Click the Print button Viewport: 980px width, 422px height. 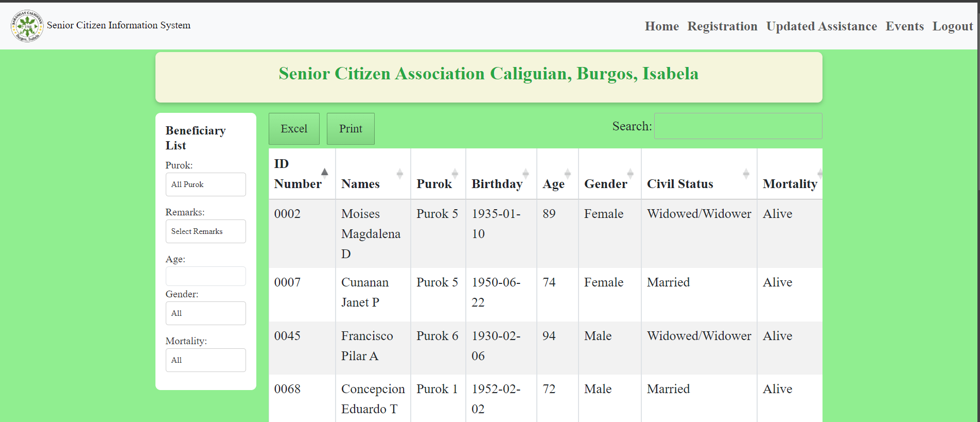point(351,129)
